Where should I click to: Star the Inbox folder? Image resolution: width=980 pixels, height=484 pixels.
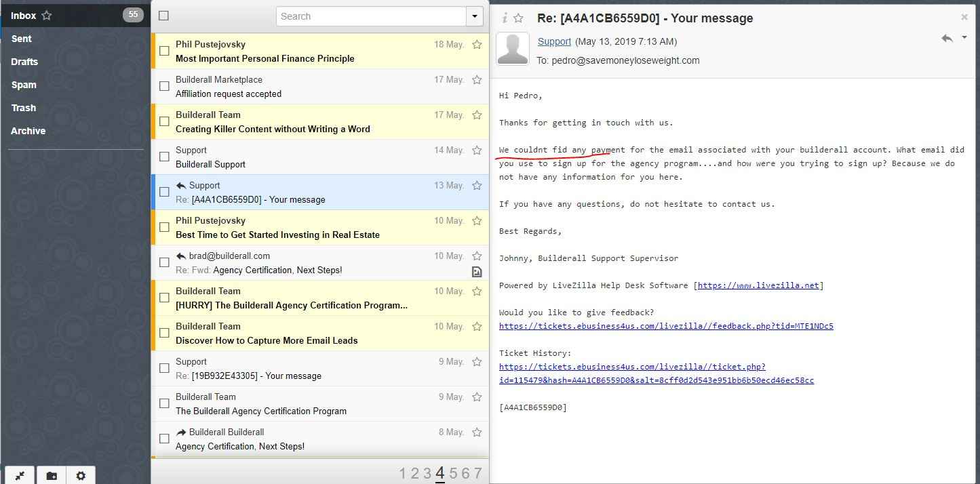coord(47,15)
